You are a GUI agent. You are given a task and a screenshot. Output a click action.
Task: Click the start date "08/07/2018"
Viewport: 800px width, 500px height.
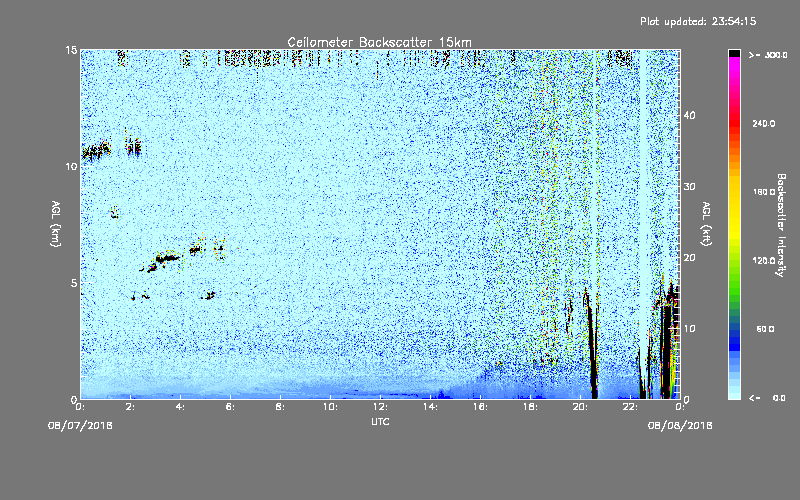tap(80, 426)
